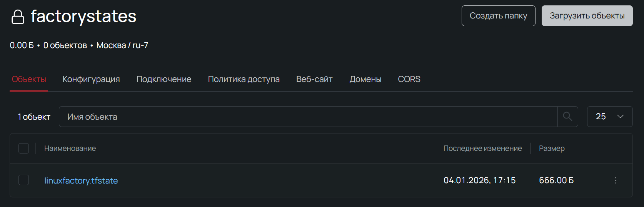Click the Наименование column header
Viewport: 644px width, 207px height.
point(70,149)
